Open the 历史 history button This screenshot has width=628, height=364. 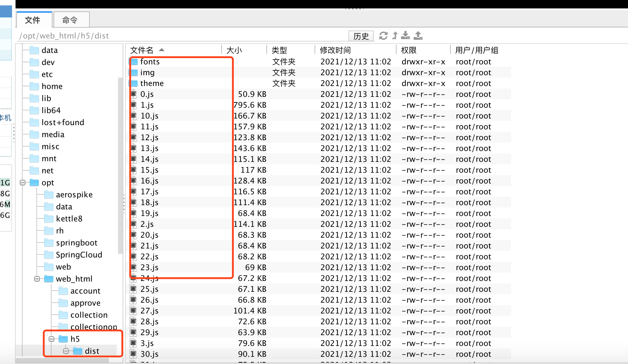click(361, 36)
